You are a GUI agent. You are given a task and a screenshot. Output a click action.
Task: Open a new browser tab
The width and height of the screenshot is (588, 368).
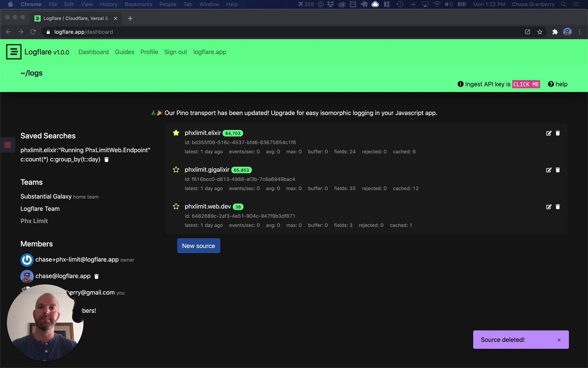(x=130, y=18)
